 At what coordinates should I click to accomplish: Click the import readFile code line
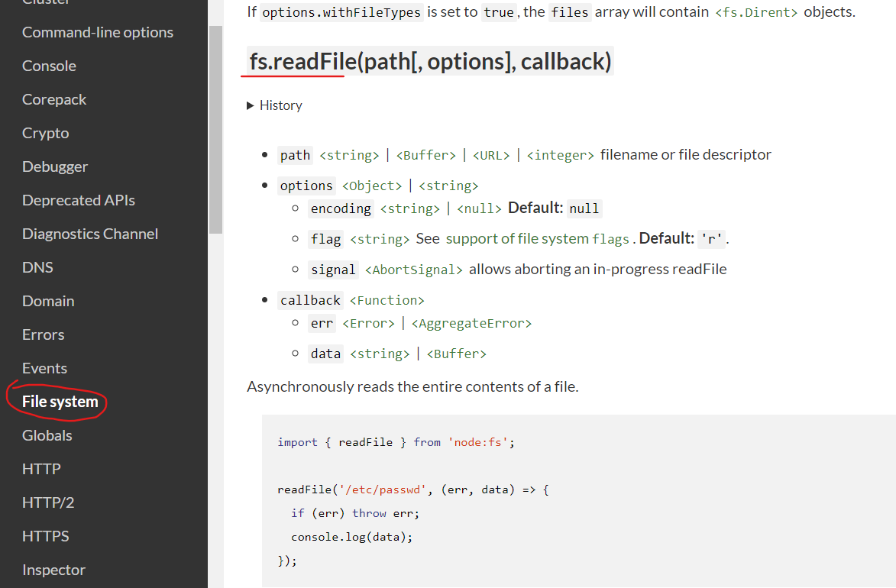pos(396,442)
